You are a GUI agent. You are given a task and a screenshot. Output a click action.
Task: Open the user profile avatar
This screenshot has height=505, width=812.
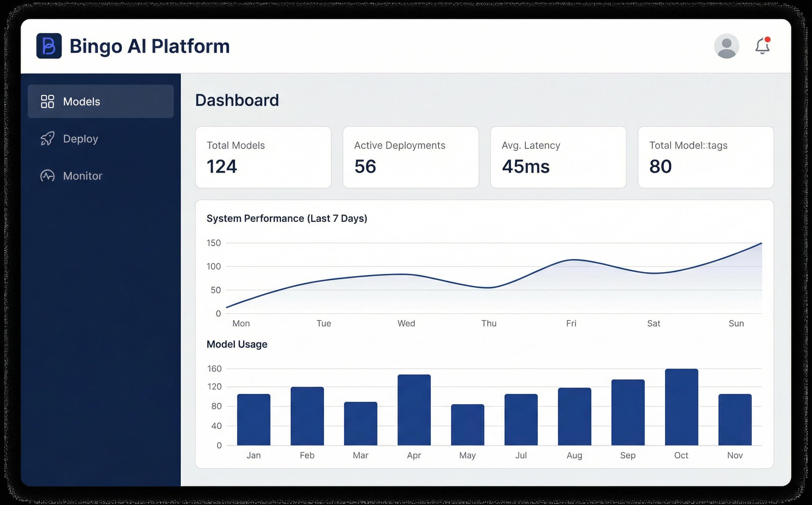pyautogui.click(x=726, y=46)
